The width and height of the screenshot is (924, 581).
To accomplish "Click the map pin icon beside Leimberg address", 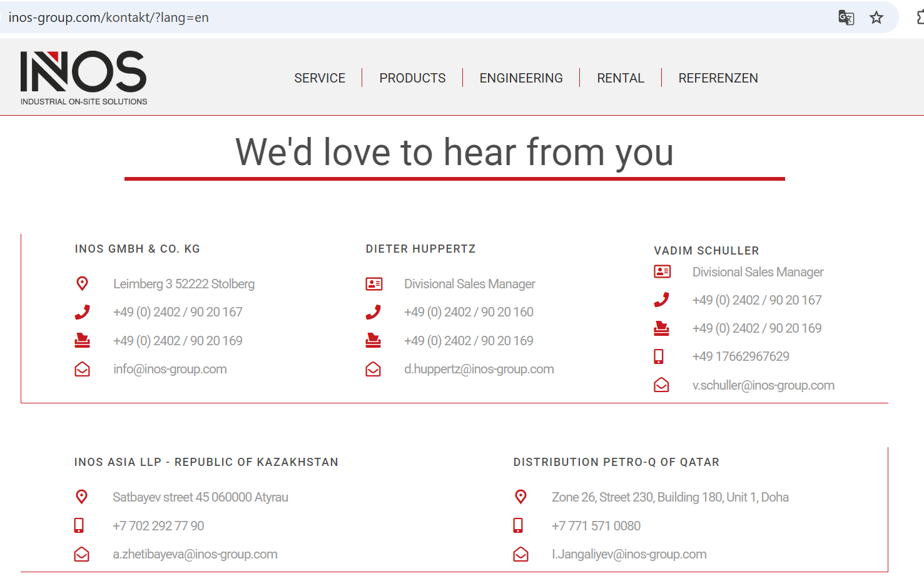I will [82, 284].
